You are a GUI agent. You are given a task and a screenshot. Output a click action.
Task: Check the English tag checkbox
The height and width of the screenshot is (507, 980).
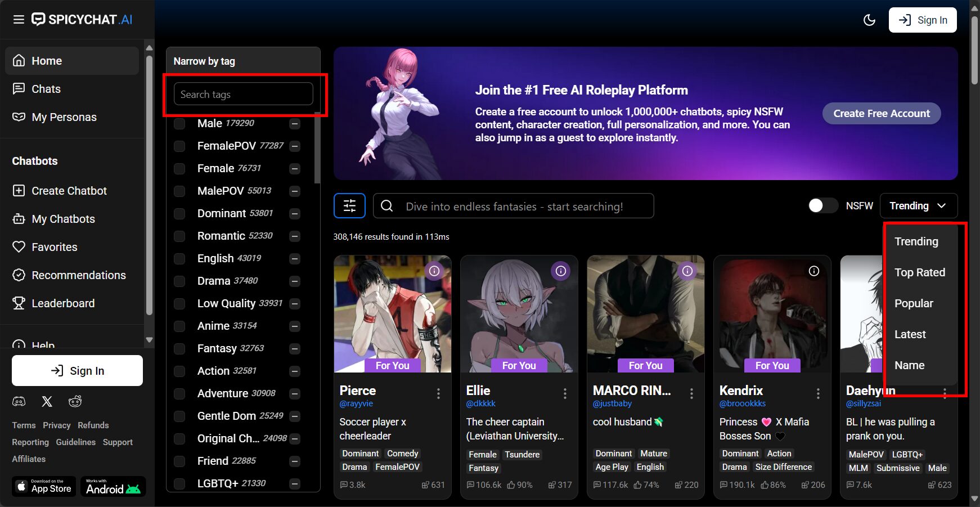click(x=180, y=259)
